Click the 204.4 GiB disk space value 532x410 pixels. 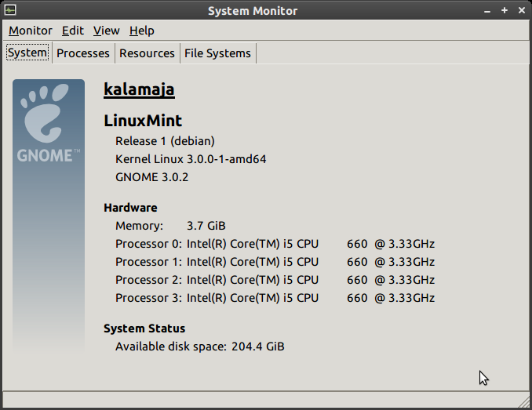click(x=258, y=347)
